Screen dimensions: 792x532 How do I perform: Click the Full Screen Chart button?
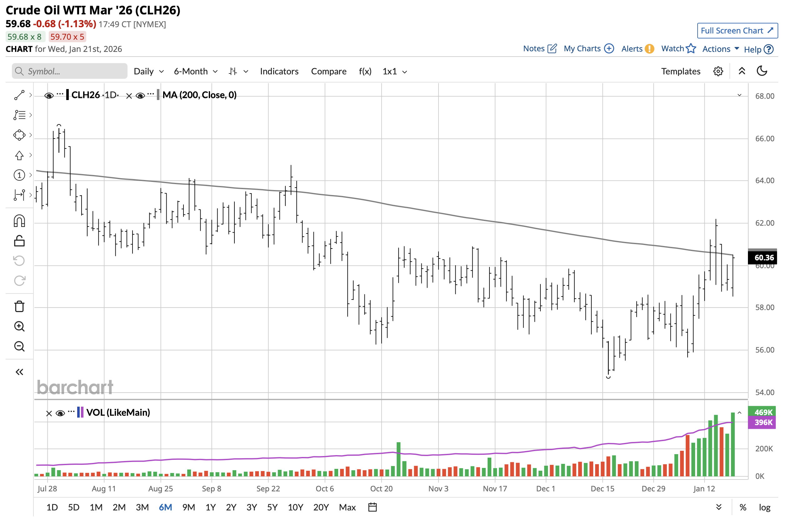point(737,31)
